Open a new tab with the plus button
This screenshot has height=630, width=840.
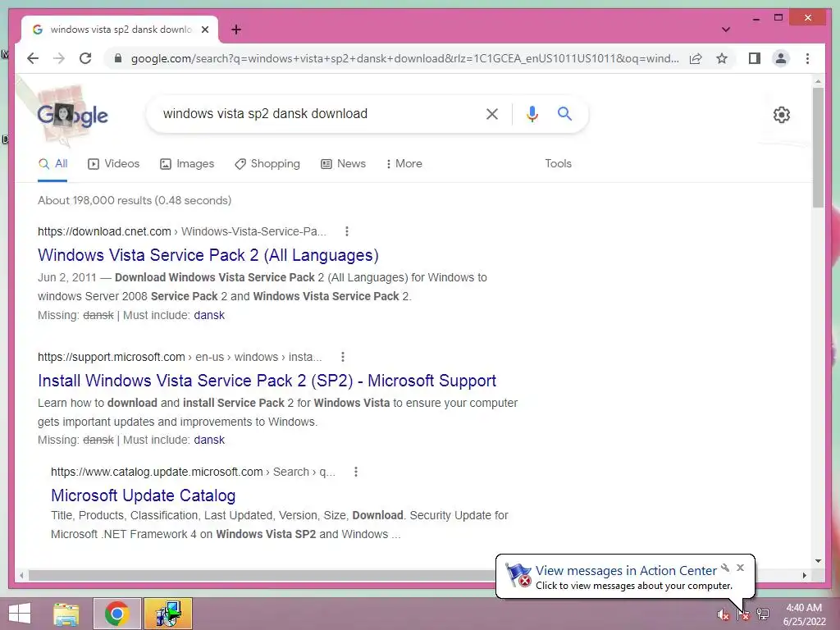(236, 30)
